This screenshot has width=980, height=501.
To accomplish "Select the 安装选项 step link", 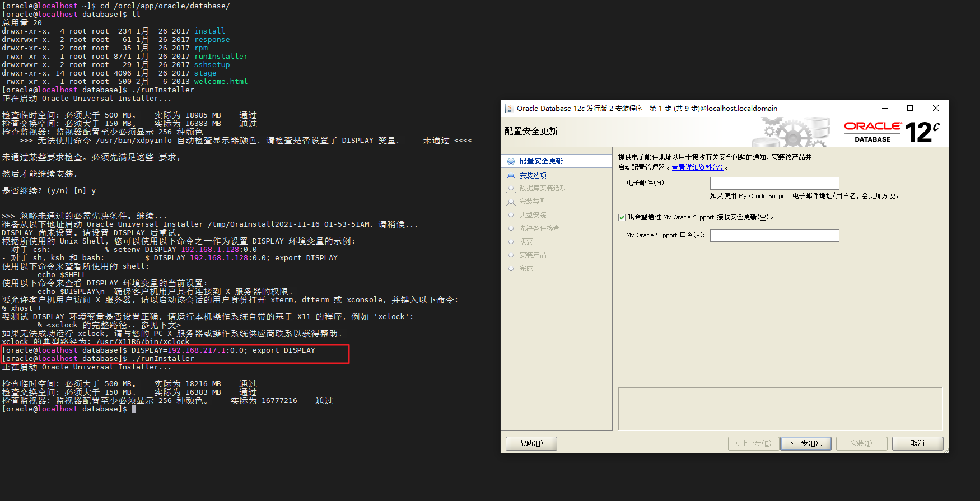I will tap(533, 176).
